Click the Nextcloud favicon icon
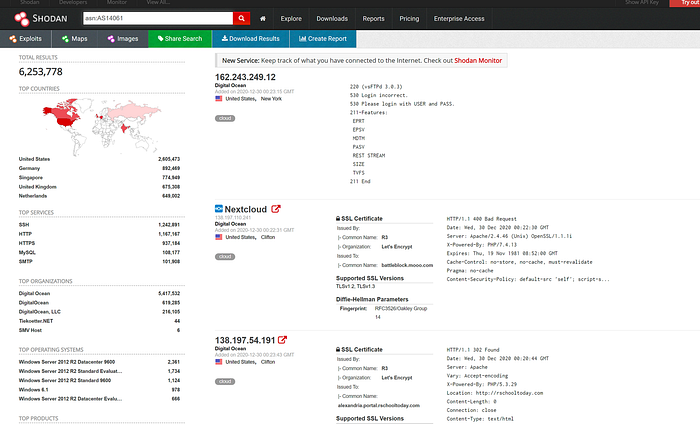This screenshot has height=424, width=700. [219, 209]
